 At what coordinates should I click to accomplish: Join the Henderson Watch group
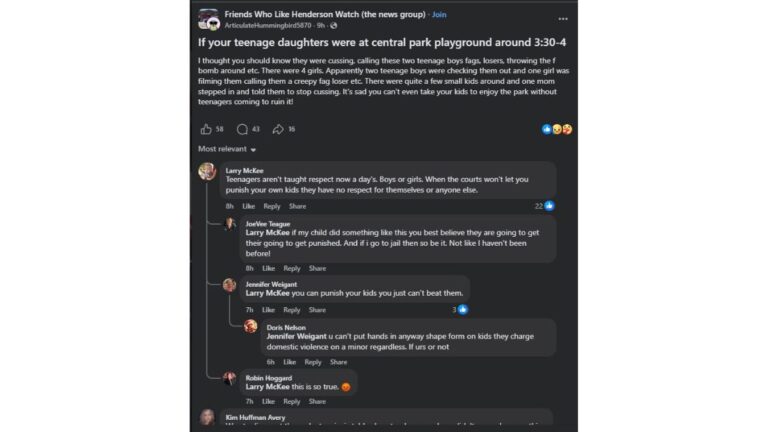pos(439,15)
